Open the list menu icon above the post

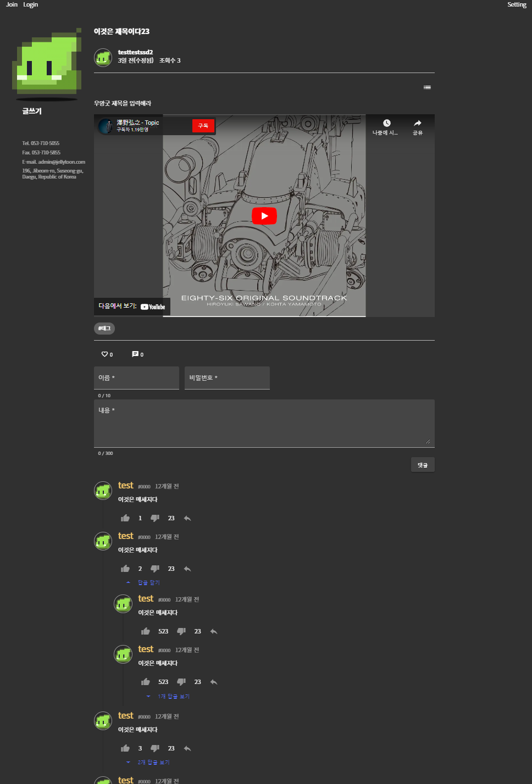(x=427, y=87)
